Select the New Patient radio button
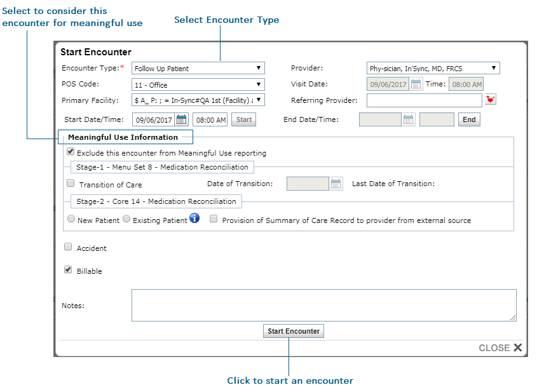The image size is (537, 392). (x=71, y=219)
